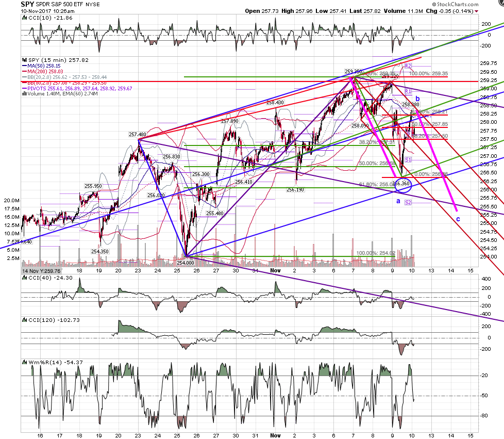Click the 'CCI(40) -24.30' indicator title
The image size is (504, 439).
pyautogui.click(x=51, y=278)
